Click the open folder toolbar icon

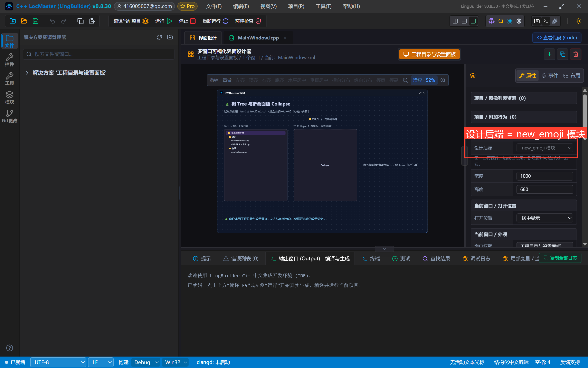[x=24, y=21]
